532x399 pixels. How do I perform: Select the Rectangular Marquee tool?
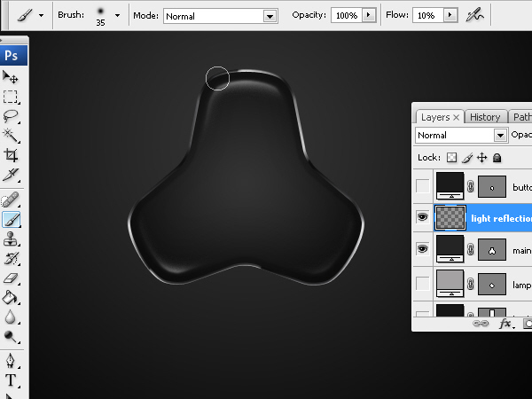(x=12, y=97)
